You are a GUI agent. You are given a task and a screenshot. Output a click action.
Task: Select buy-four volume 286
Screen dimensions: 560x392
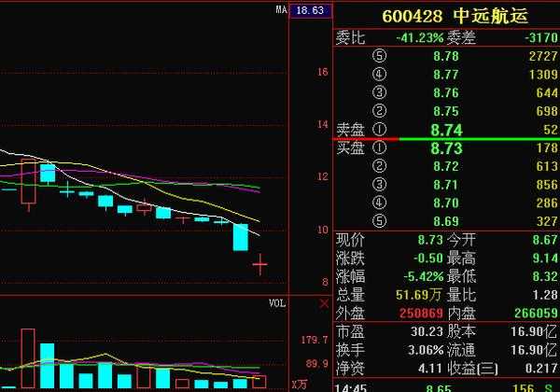point(547,203)
